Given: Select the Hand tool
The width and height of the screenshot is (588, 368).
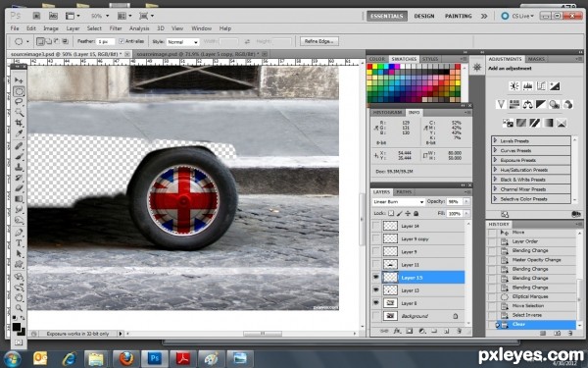Looking at the screenshot, I should 19,298.
